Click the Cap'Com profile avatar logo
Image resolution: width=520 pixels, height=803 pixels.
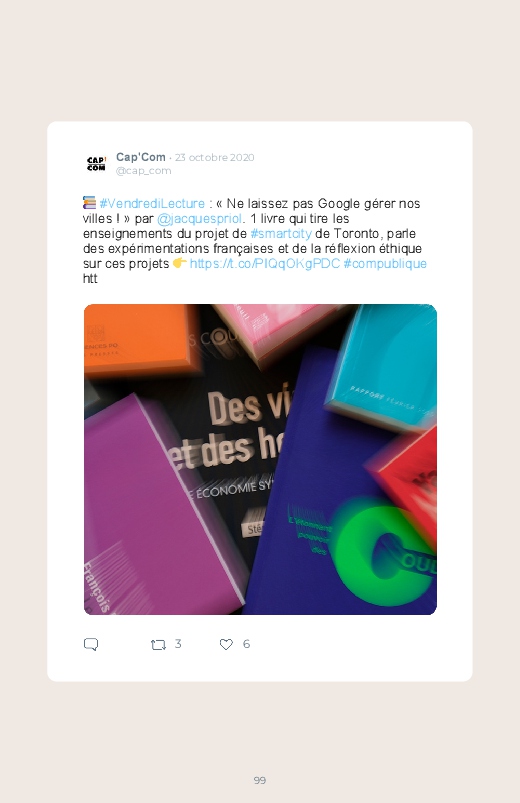(96, 164)
